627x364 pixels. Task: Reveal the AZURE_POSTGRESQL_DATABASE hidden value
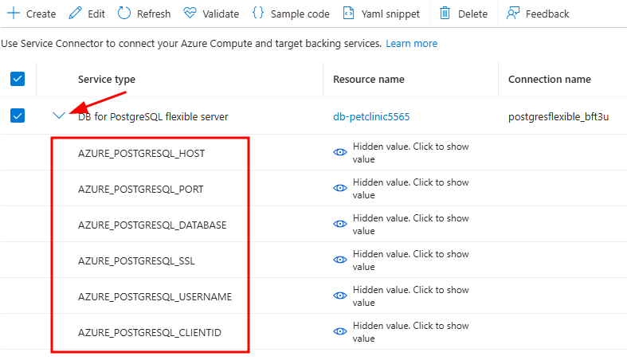click(x=340, y=225)
